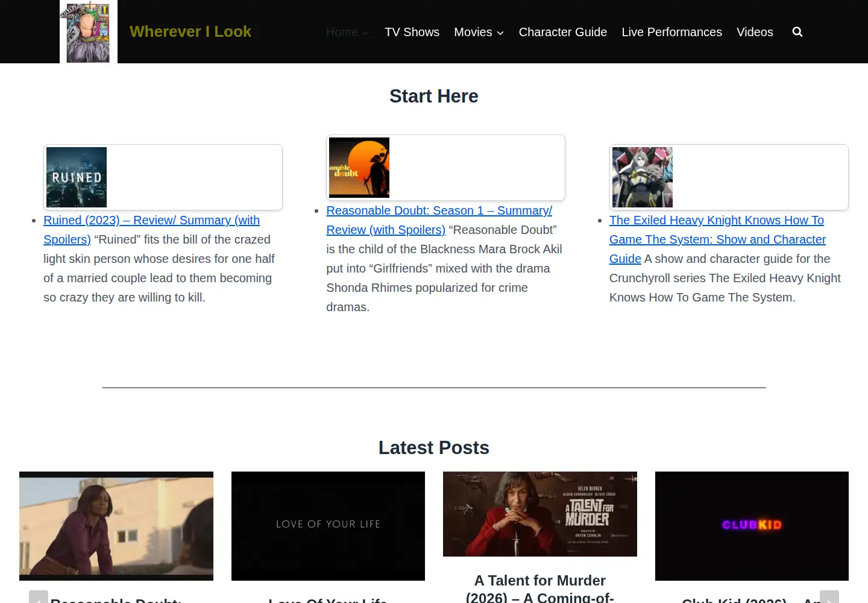The height and width of the screenshot is (603, 868).
Task: Show next Latest Posts carousel slide
Action: pyautogui.click(x=829, y=598)
